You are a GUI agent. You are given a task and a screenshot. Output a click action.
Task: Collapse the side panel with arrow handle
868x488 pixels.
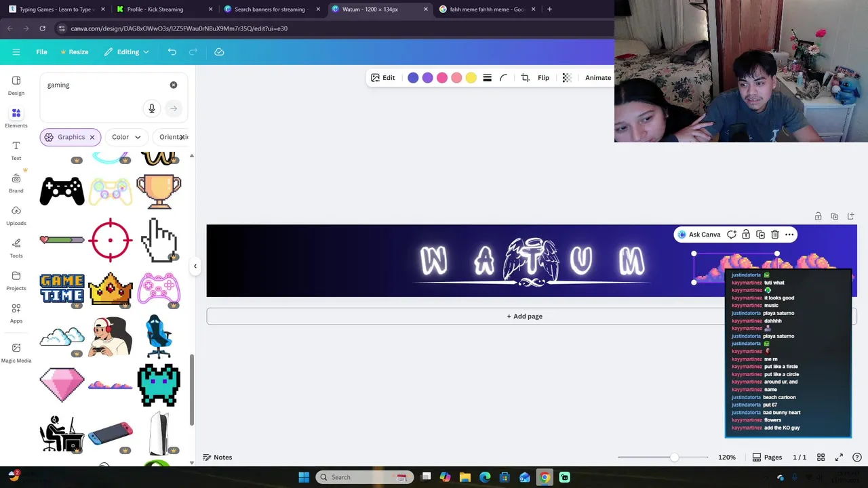(x=195, y=266)
